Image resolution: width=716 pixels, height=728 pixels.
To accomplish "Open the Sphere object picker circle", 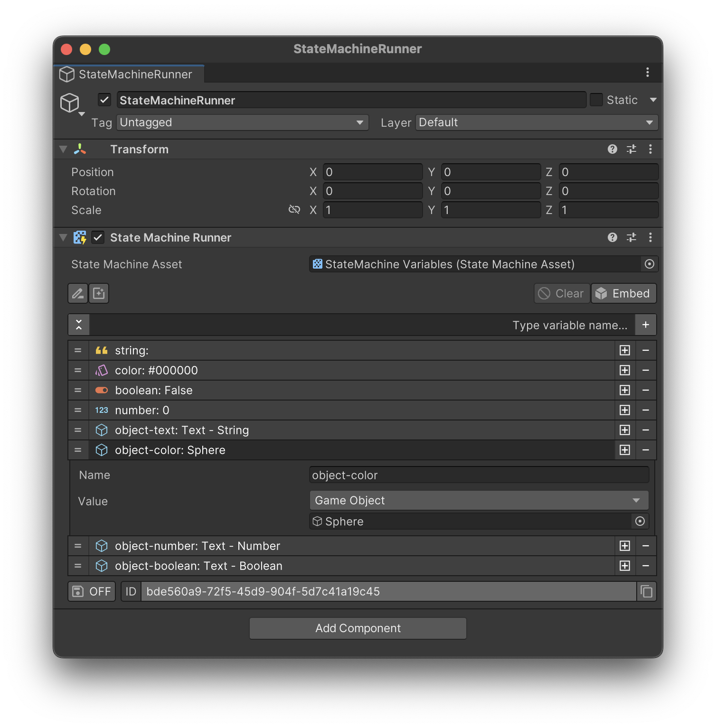I will 640,522.
